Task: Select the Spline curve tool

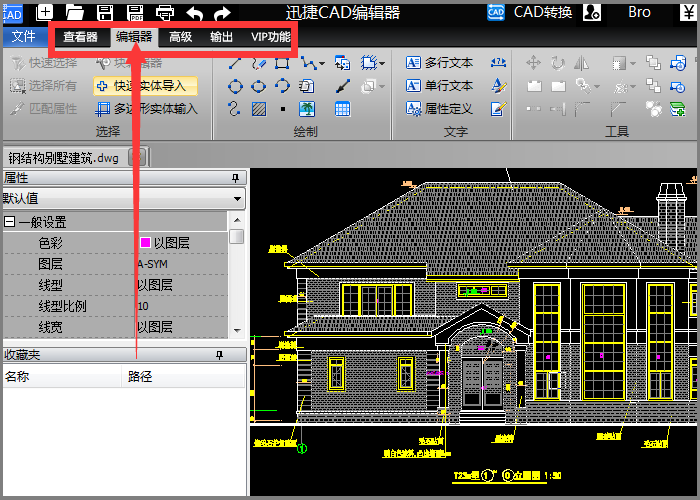Action: pyautogui.click(x=234, y=108)
